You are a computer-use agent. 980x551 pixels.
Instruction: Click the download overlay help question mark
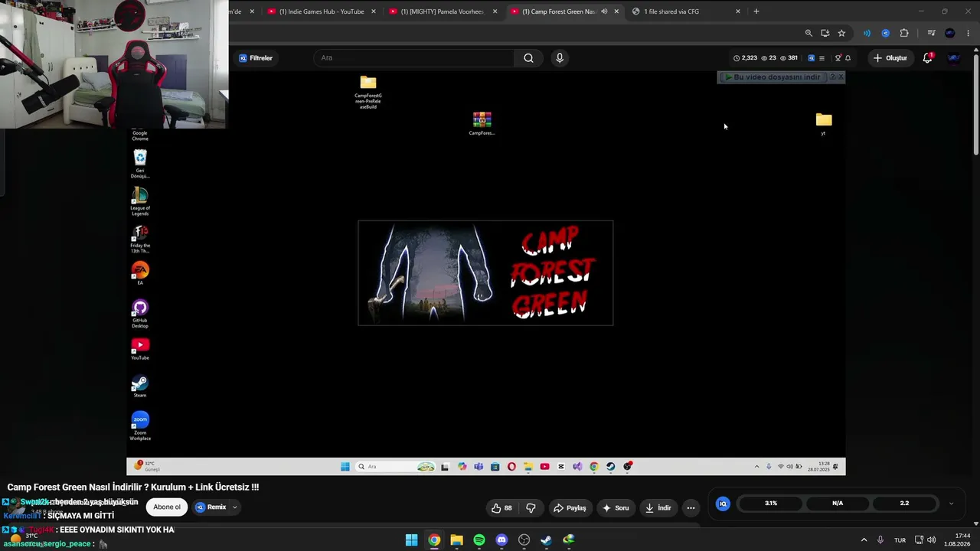(832, 77)
